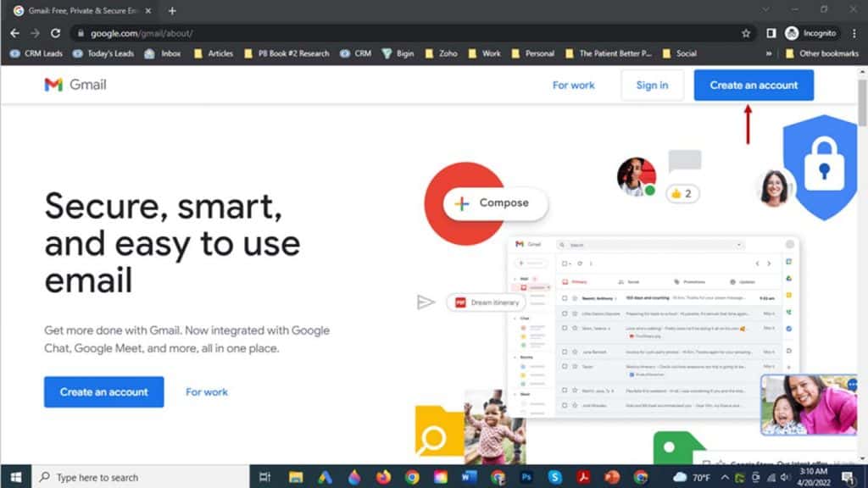Expand the Personal bookmark folder
868x488 pixels.
532,53
